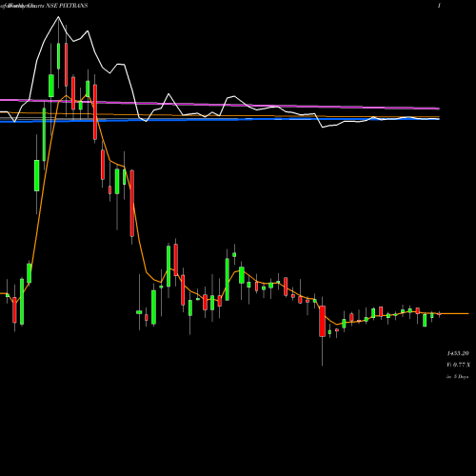Click the 1453.20 price value
The width and height of the screenshot is (476, 476).
coord(458,353)
